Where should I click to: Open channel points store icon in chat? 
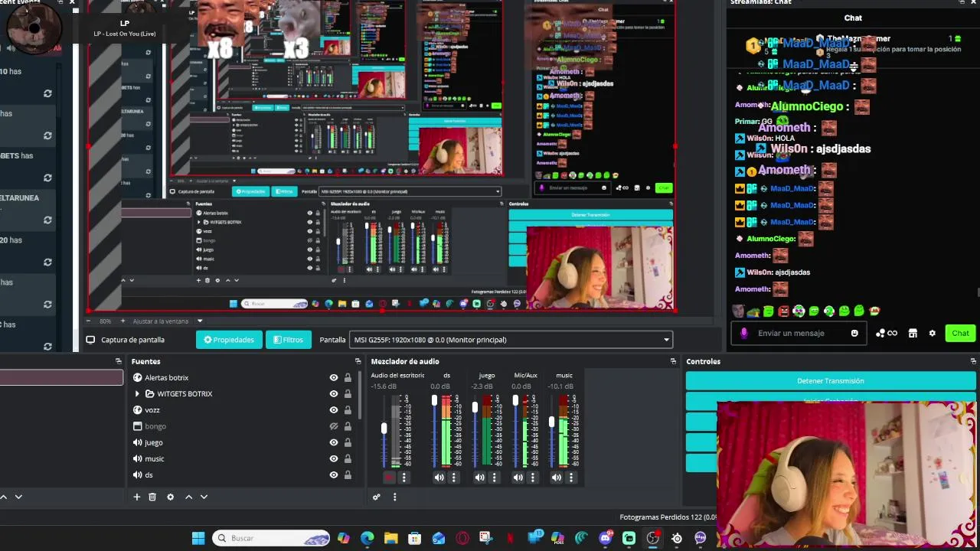[x=913, y=333]
